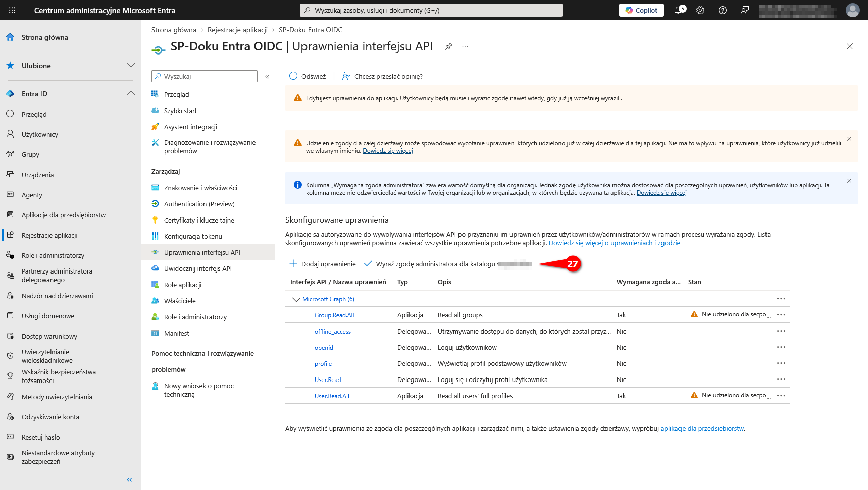Click Dowiedz się więcej in warning banner

(x=388, y=151)
